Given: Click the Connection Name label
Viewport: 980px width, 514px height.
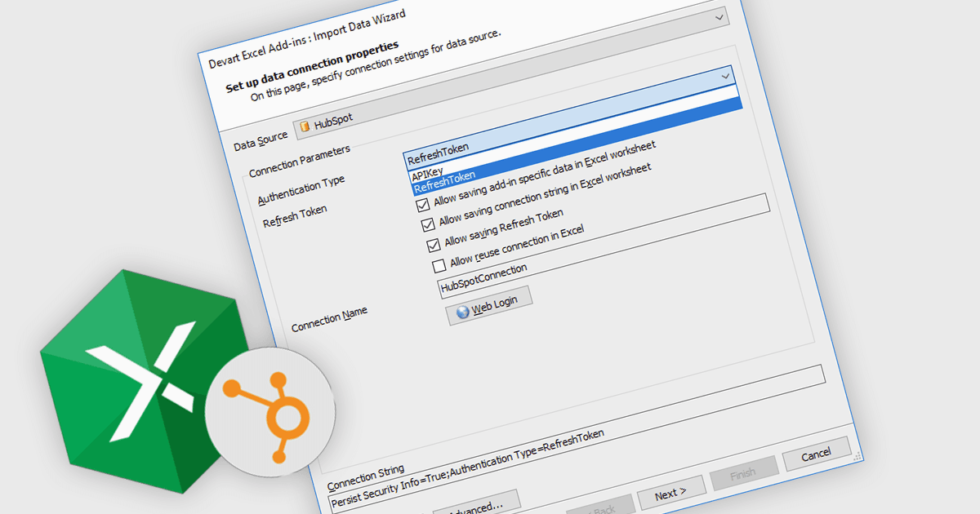Looking at the screenshot, I should (x=329, y=320).
